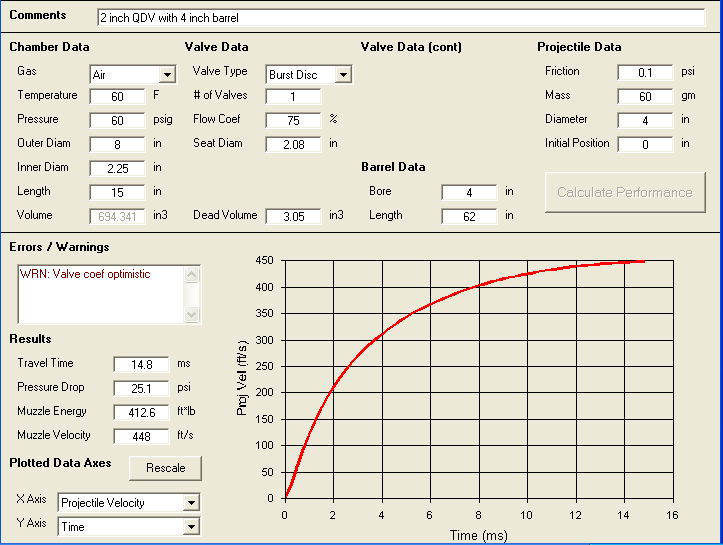Select the Seat Diam input
723x545 pixels.
293,144
